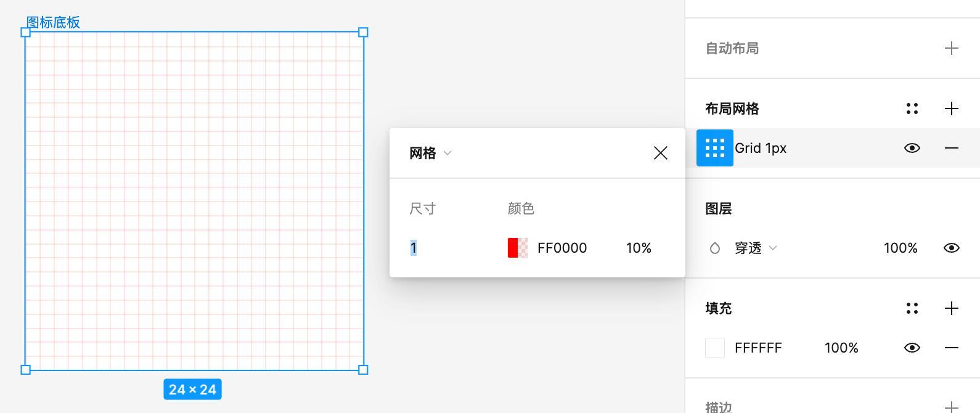Select the 图层 panel section
The image size is (980, 413).
[719, 208]
